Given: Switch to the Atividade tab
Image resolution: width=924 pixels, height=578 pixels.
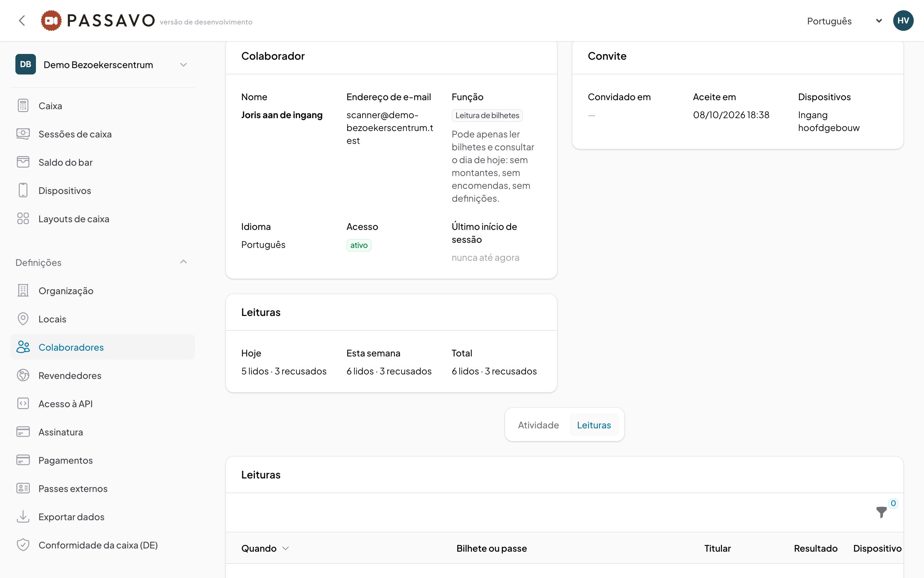Looking at the screenshot, I should [x=538, y=425].
